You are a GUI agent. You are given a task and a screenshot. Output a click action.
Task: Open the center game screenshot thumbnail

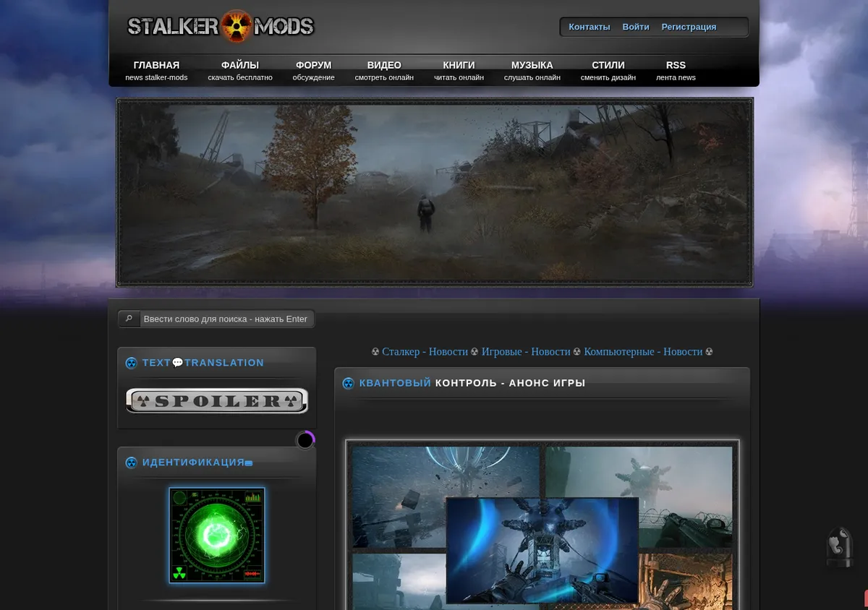click(x=542, y=550)
